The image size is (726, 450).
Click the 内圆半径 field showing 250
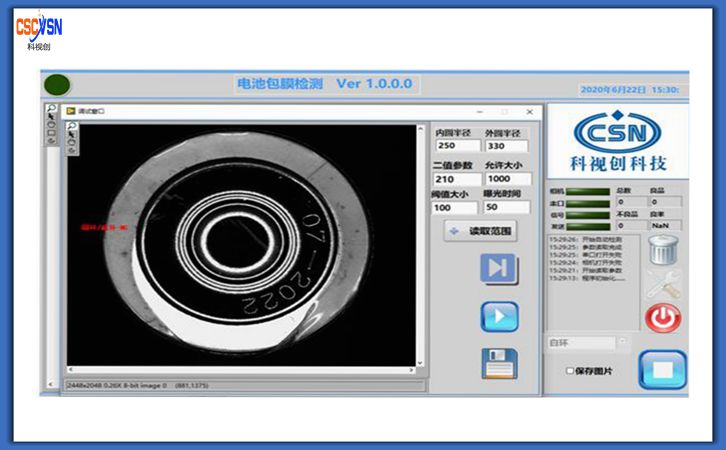[x=455, y=147]
